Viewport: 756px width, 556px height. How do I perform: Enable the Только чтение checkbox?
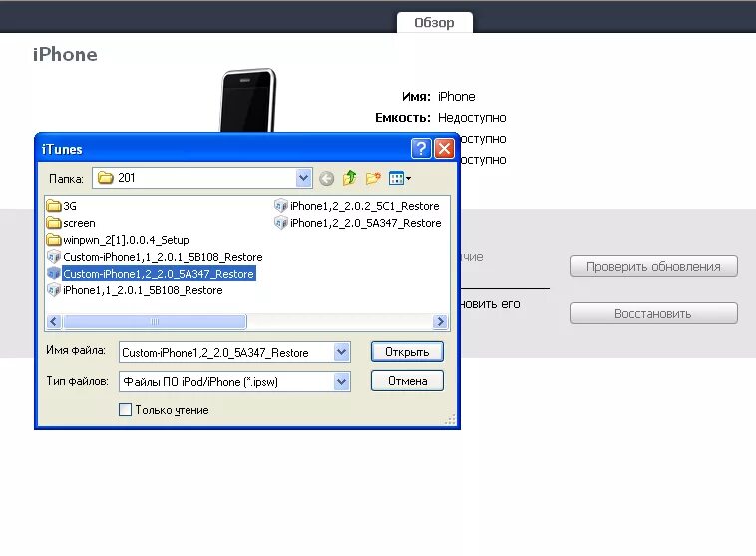(125, 409)
